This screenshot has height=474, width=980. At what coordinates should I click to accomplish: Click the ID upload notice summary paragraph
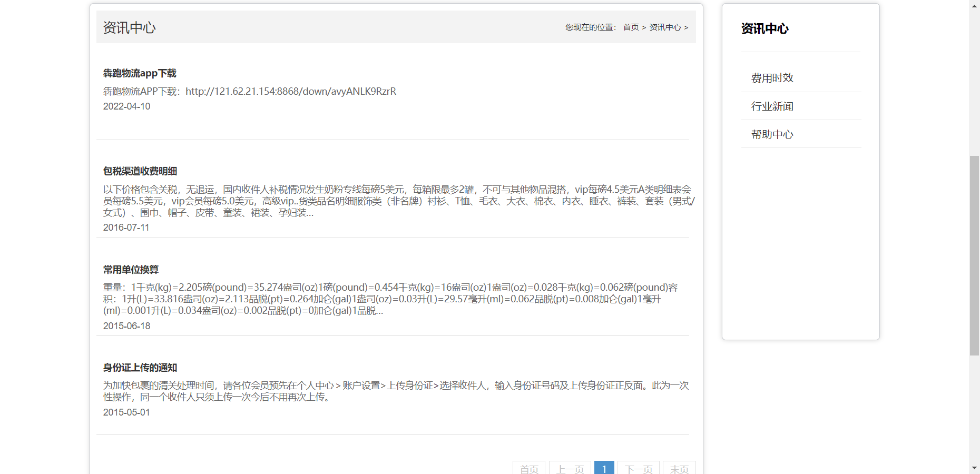395,391
